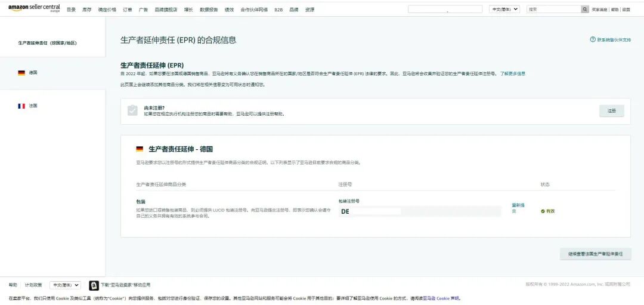Screen dimensions: 644x305
Task: Click the footer 帮助 link
Action: pos(13,285)
